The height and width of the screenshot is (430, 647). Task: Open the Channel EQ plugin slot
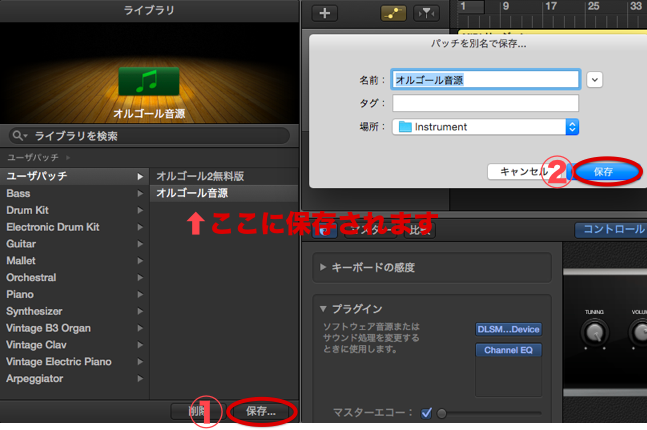(508, 351)
